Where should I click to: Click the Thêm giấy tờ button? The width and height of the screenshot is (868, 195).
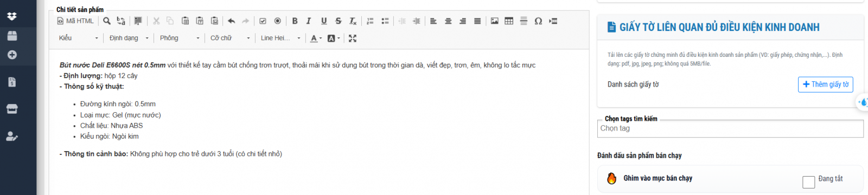(826, 84)
